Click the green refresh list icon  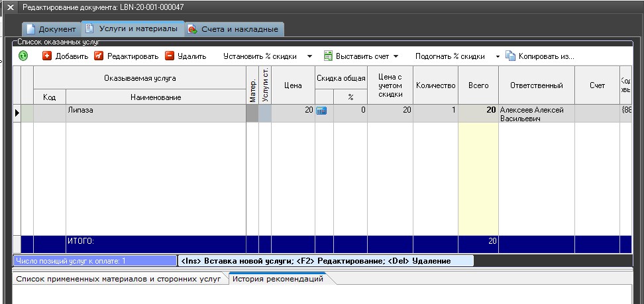[x=23, y=56]
